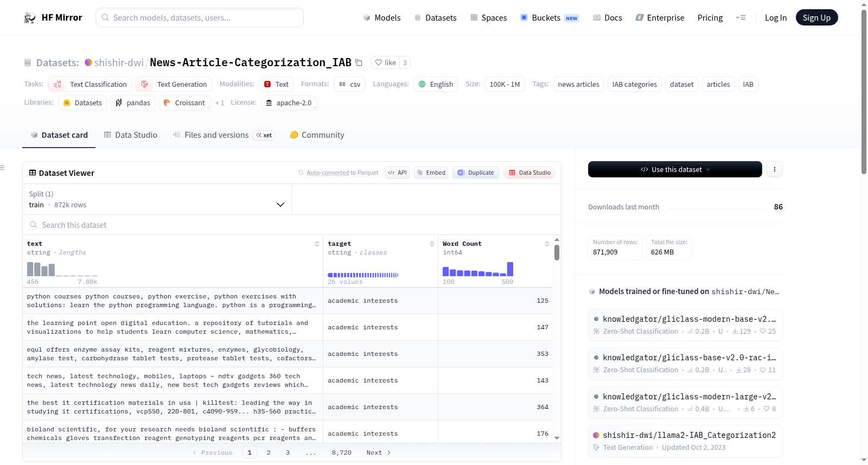Sort the Word Count column
Image resolution: width=868 pixels, height=465 pixels.
tap(547, 244)
